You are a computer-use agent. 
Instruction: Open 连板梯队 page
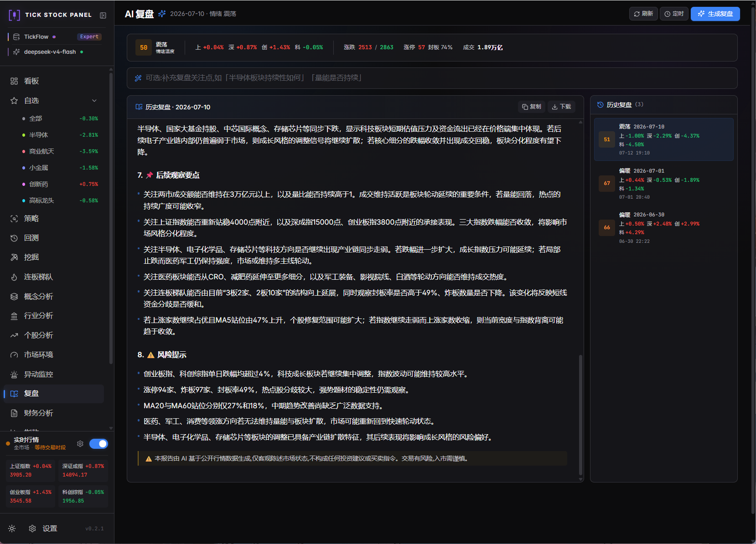55,277
